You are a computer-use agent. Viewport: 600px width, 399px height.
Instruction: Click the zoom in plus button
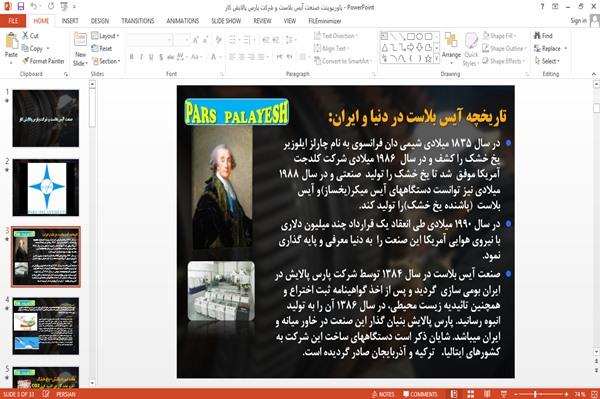tap(567, 394)
